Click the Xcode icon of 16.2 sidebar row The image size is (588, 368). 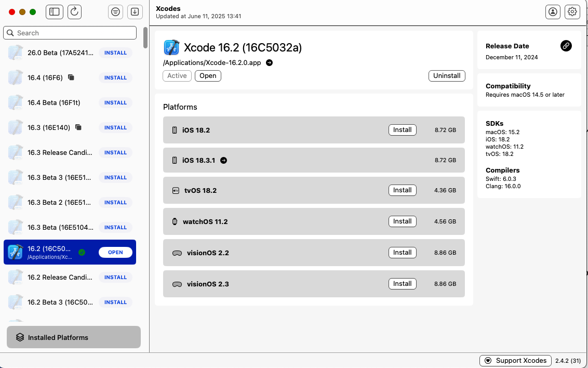(x=16, y=252)
